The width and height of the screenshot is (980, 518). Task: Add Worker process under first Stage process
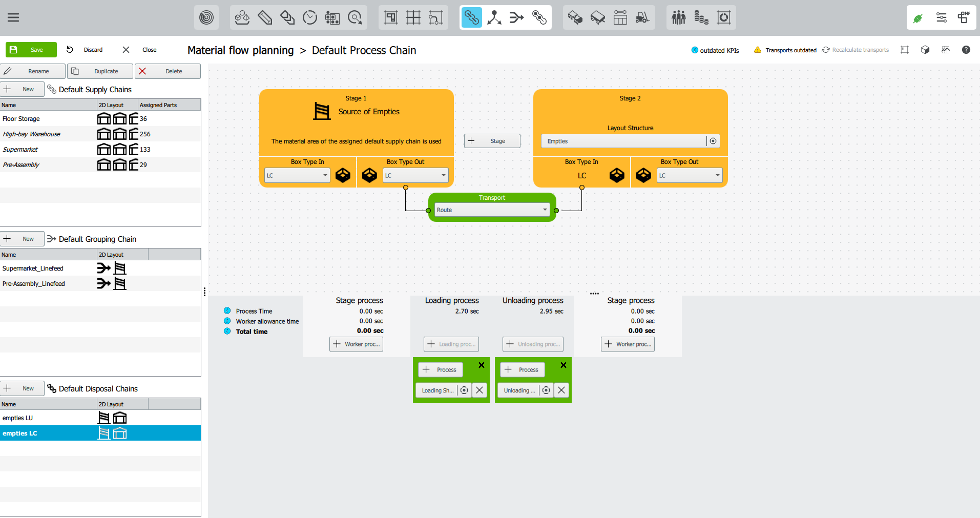pos(357,344)
